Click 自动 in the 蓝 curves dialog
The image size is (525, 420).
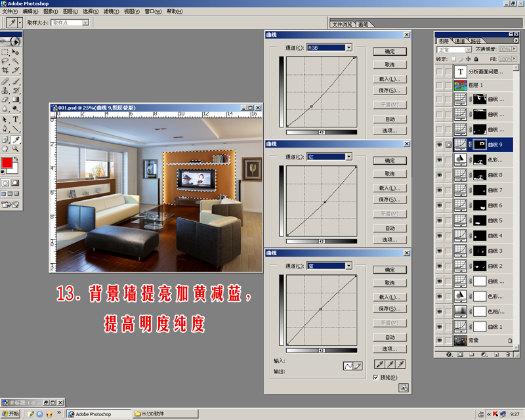tap(390, 337)
